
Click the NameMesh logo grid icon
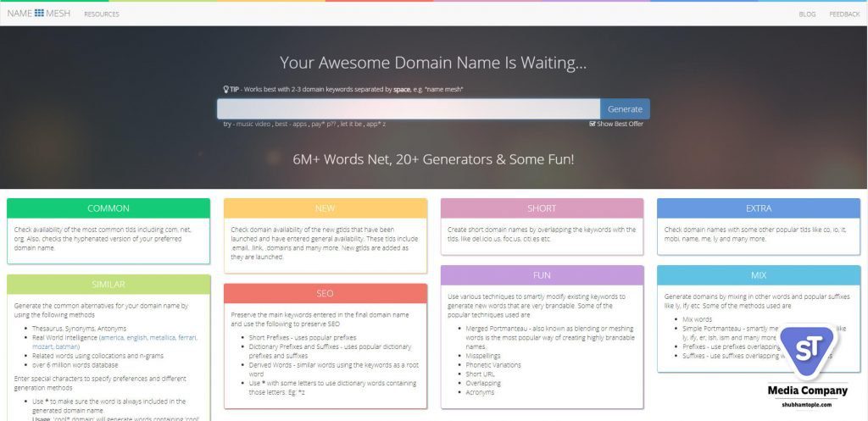click(39, 13)
